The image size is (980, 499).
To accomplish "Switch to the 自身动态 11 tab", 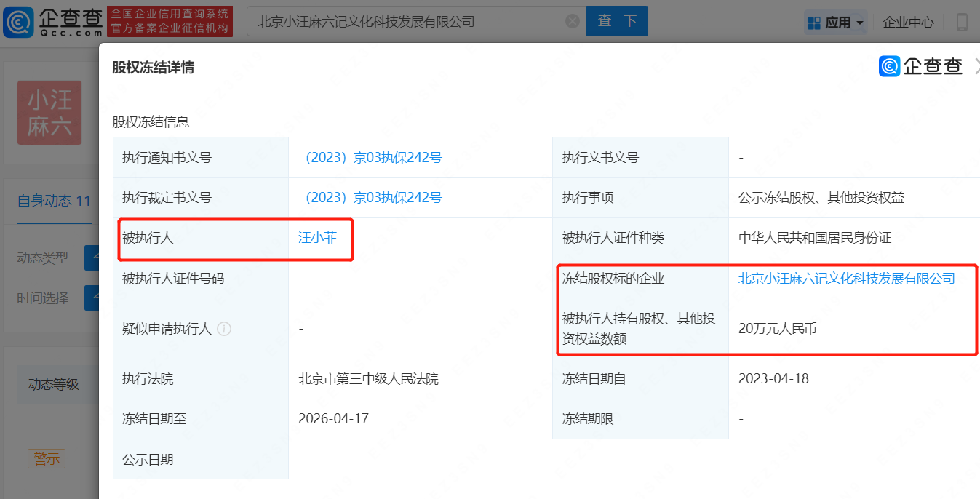I will 54,201.
